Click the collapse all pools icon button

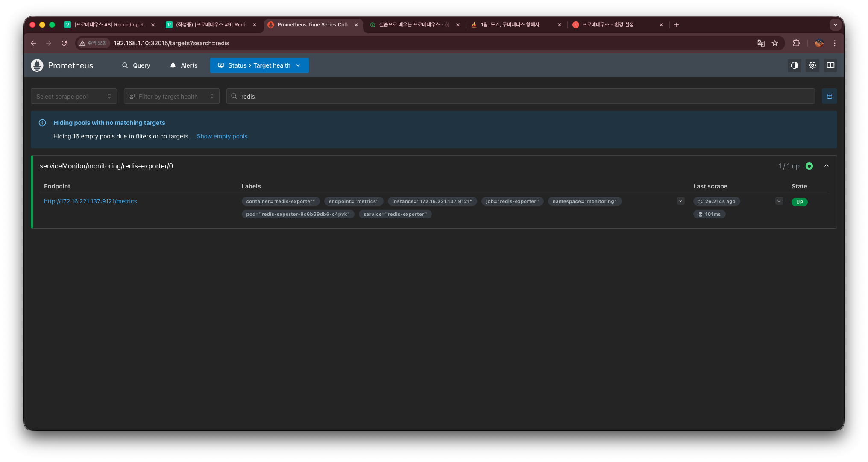(829, 96)
